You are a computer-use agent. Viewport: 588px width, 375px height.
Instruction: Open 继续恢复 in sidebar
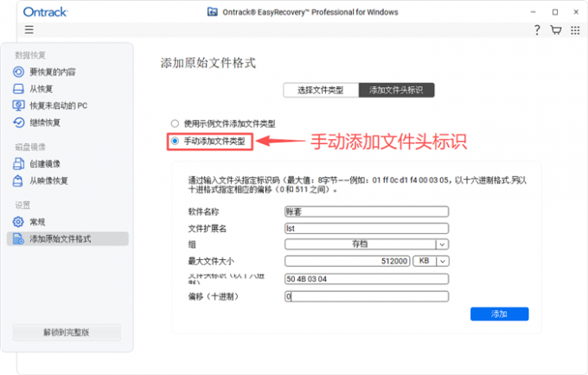point(45,123)
